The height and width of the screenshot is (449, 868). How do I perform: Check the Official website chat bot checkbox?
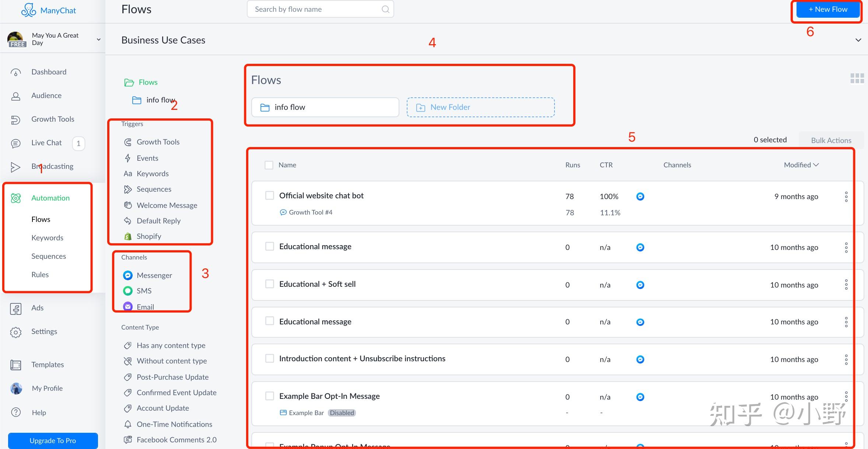click(270, 195)
